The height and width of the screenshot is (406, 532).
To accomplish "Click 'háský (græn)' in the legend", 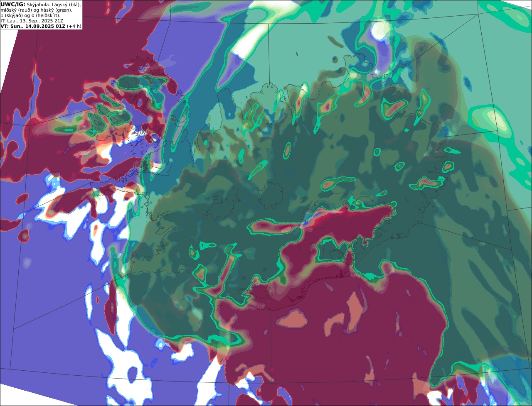I will point(55,10).
